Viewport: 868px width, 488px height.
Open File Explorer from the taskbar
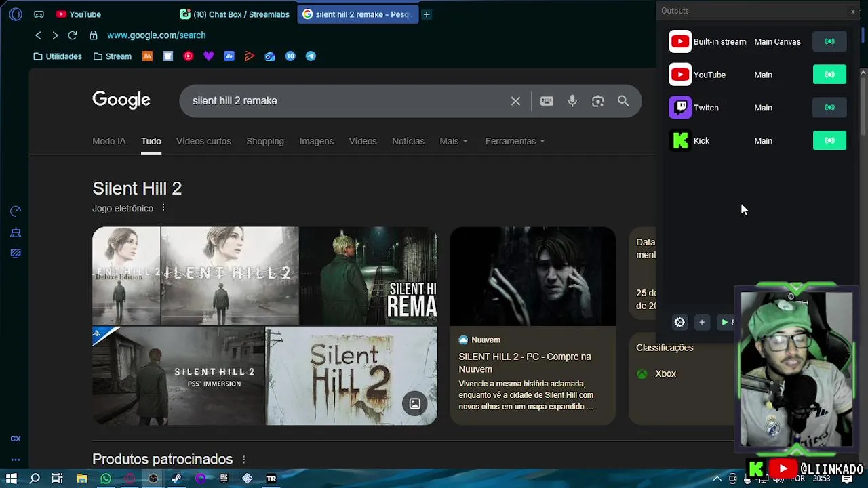(82, 479)
